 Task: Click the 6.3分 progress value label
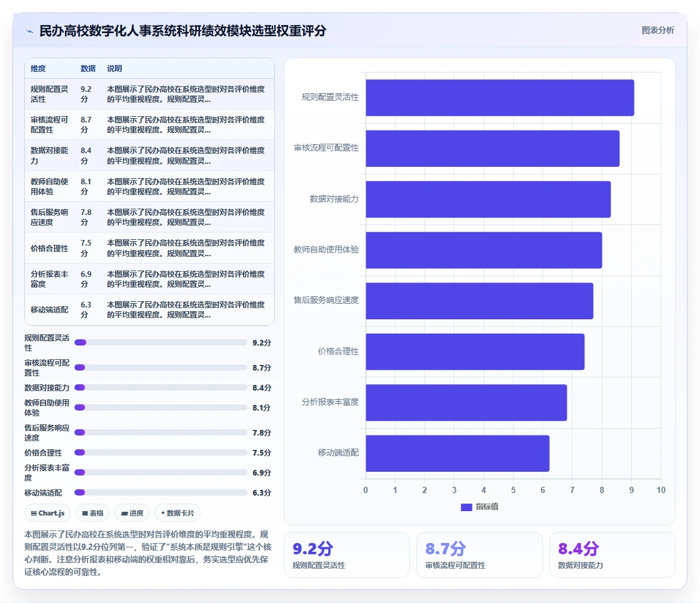[262, 493]
